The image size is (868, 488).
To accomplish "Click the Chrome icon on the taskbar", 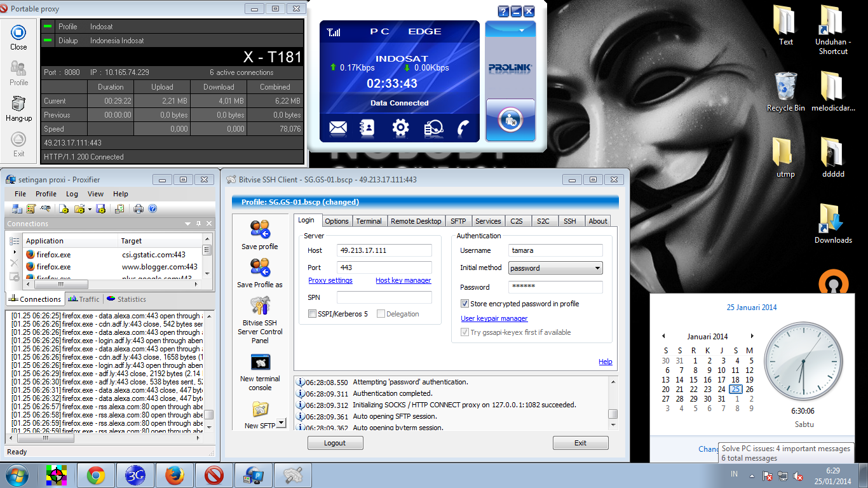I will 96,475.
